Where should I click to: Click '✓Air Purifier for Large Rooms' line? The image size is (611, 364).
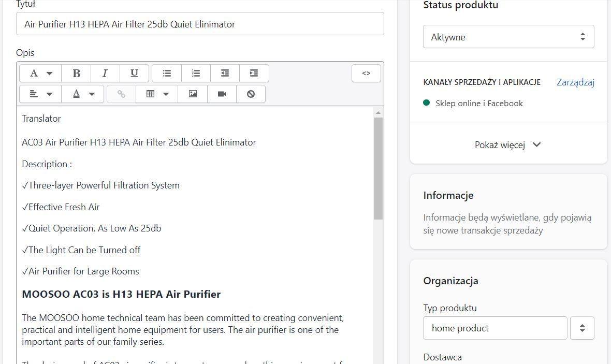[80, 271]
